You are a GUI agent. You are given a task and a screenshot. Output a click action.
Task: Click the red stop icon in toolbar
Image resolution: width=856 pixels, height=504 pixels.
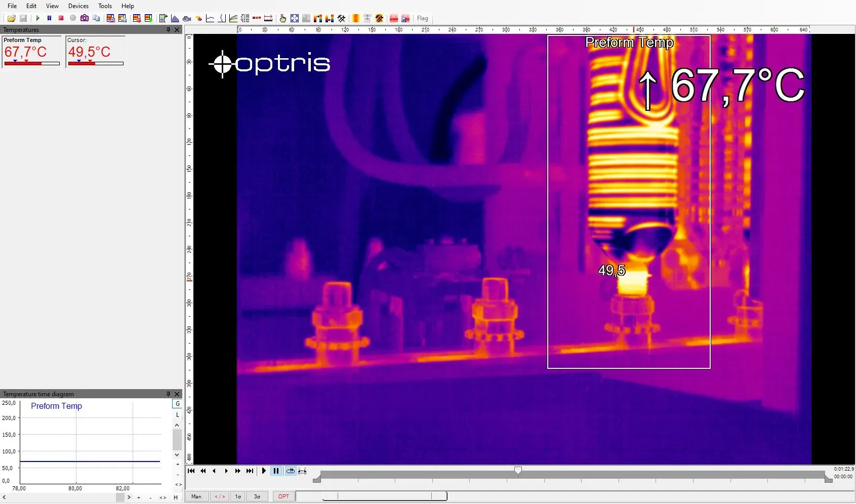[61, 18]
